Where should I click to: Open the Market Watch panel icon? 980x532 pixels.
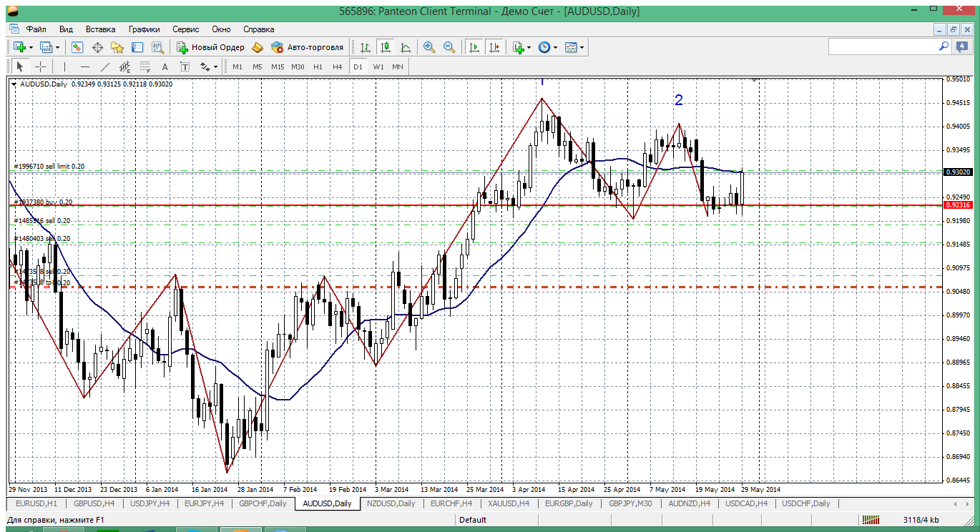77,47
